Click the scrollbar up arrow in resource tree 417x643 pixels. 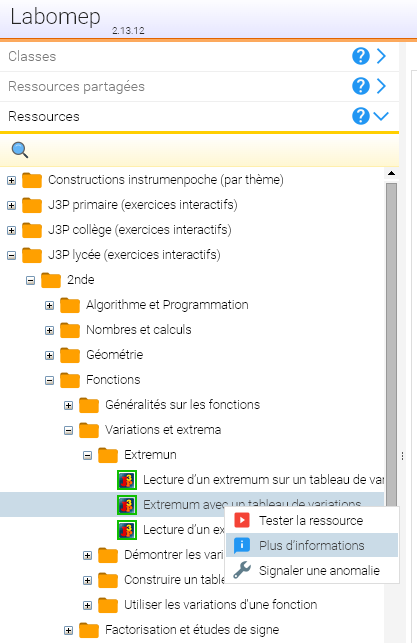point(392,173)
